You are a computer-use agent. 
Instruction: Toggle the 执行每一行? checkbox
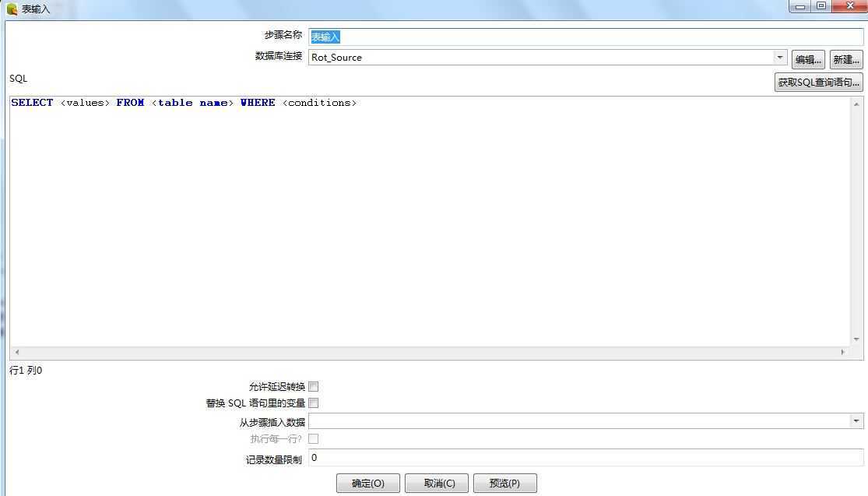[x=313, y=439]
